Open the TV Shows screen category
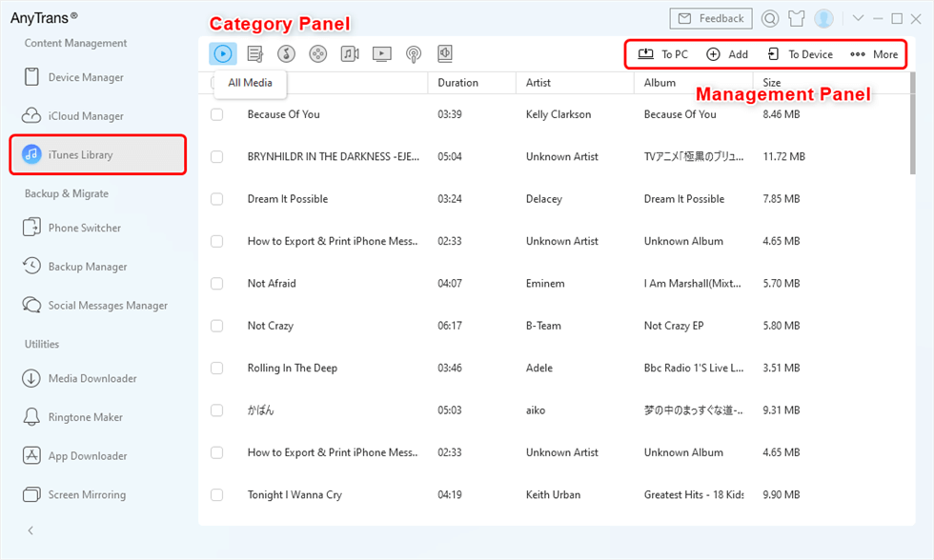Viewport: 934px width, 560px height. point(382,54)
